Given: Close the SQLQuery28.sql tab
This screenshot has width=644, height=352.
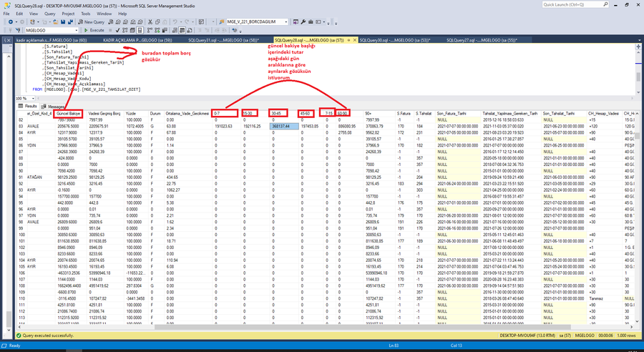Looking at the screenshot, I should click(x=354, y=40).
